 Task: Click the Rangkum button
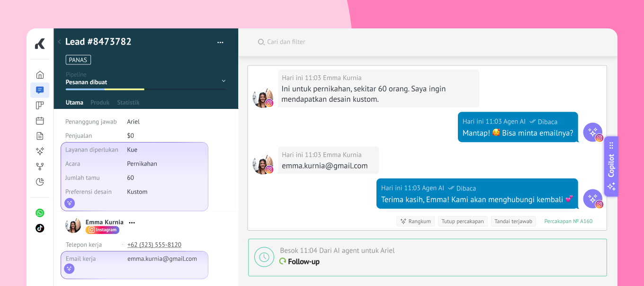tap(415, 221)
